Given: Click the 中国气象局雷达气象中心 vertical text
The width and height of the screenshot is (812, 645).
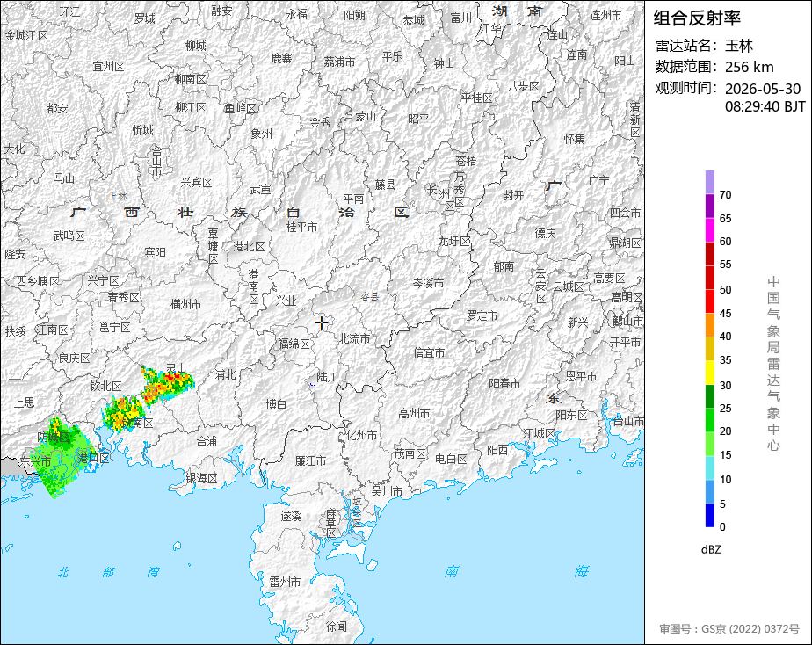Looking at the screenshot, I should 773,364.
